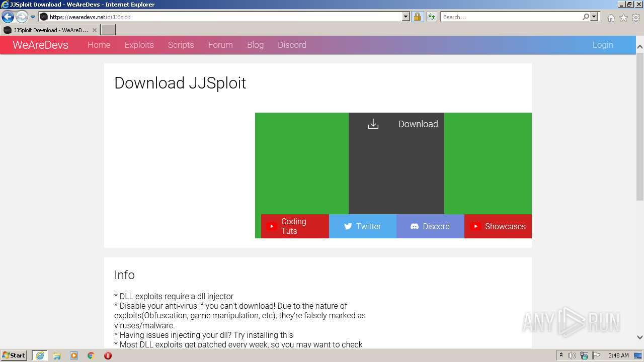The image size is (644, 362).
Task: Click the 3:48 AM system clock
Action: [618, 355]
